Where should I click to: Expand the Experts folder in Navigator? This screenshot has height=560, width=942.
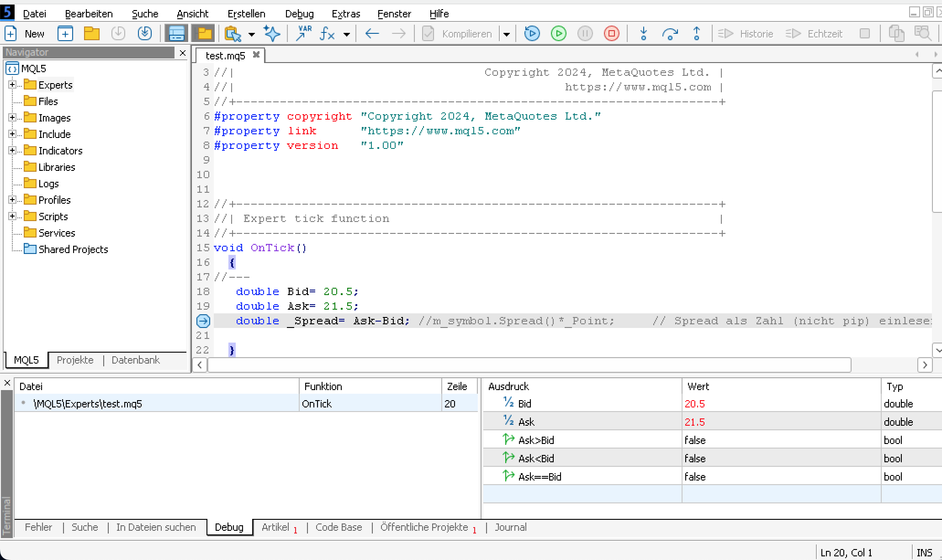tap(12, 85)
